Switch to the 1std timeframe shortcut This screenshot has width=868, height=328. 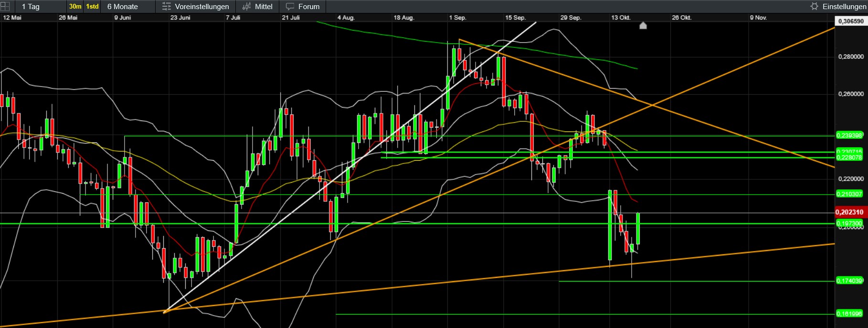pos(92,7)
